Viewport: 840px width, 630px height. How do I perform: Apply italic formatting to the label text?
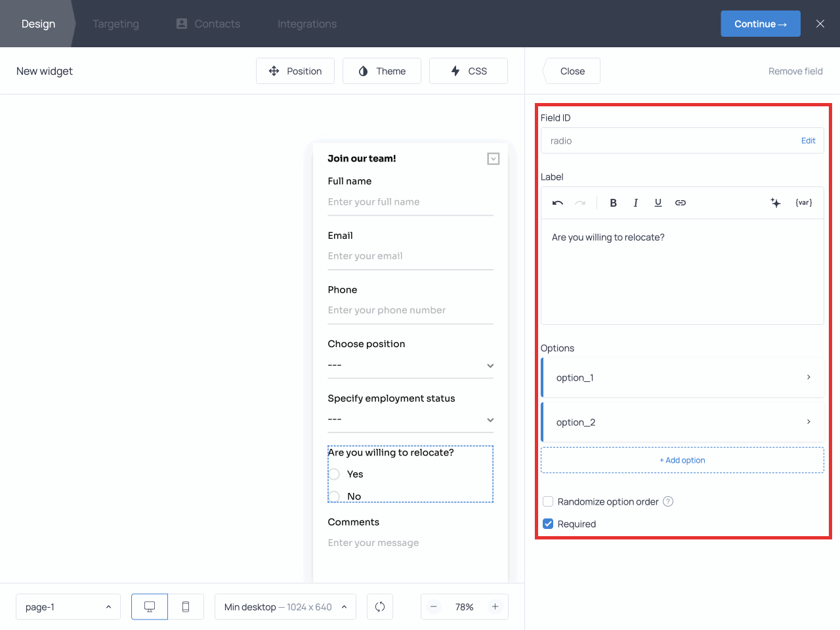pyautogui.click(x=635, y=202)
